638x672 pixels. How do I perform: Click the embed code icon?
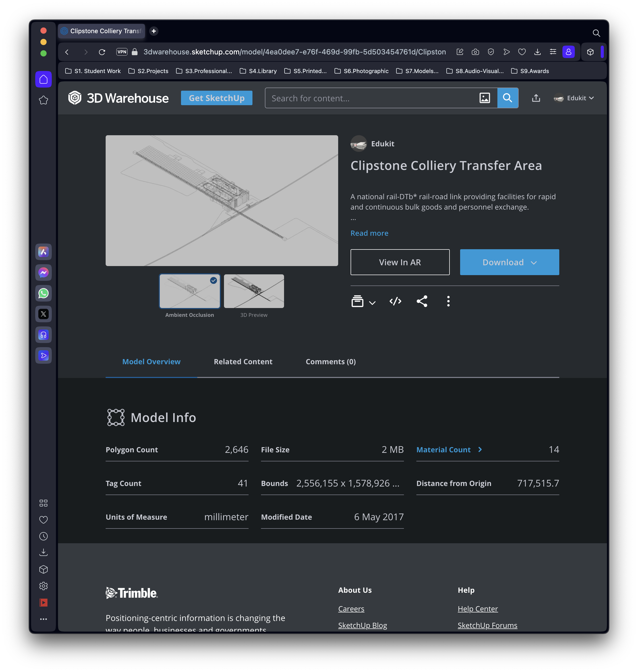coord(395,301)
